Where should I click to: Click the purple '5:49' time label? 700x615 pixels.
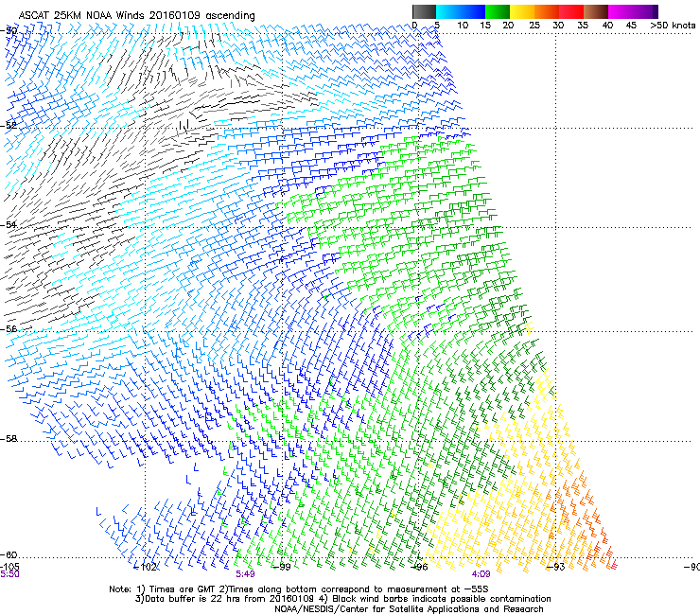(x=246, y=574)
